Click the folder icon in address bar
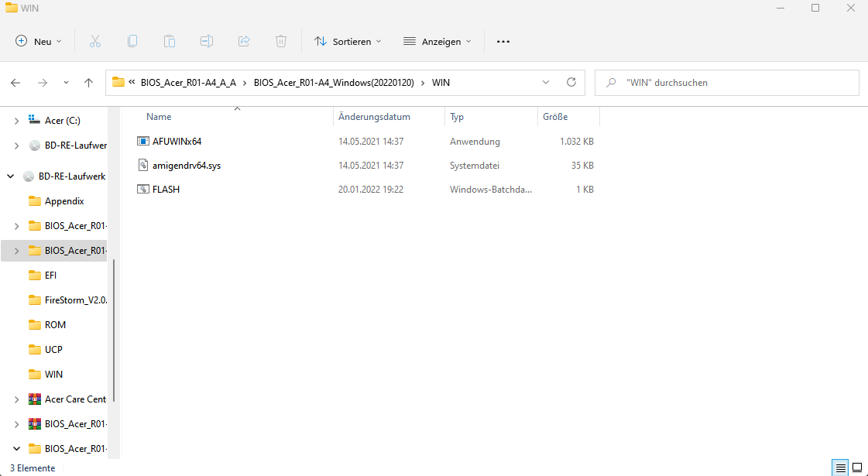 click(118, 83)
